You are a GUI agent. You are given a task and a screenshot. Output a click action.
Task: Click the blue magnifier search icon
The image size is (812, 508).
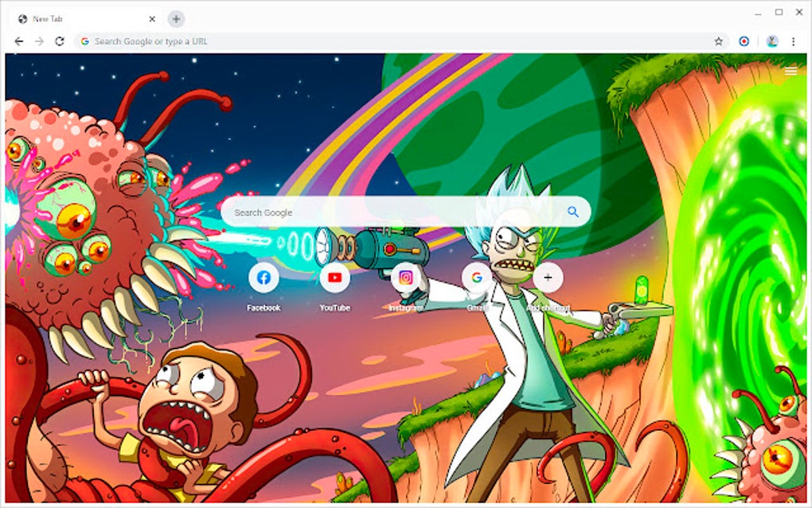point(572,212)
